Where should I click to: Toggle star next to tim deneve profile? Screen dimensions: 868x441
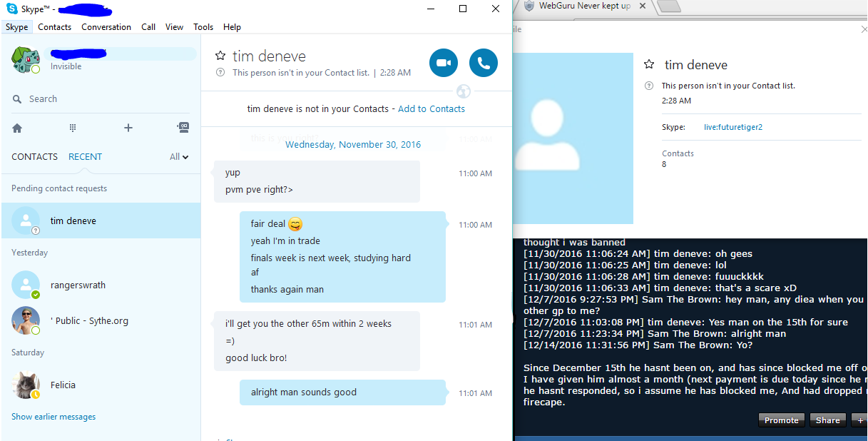649,64
